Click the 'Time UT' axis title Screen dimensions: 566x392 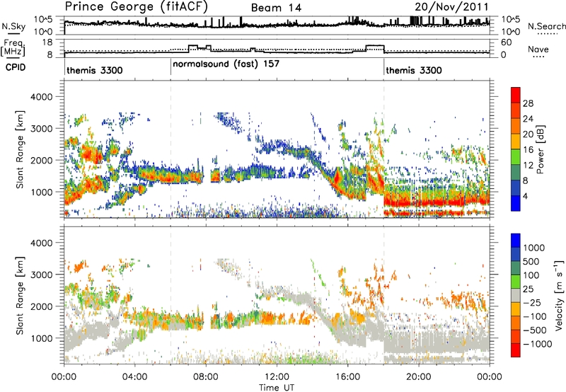click(277, 388)
